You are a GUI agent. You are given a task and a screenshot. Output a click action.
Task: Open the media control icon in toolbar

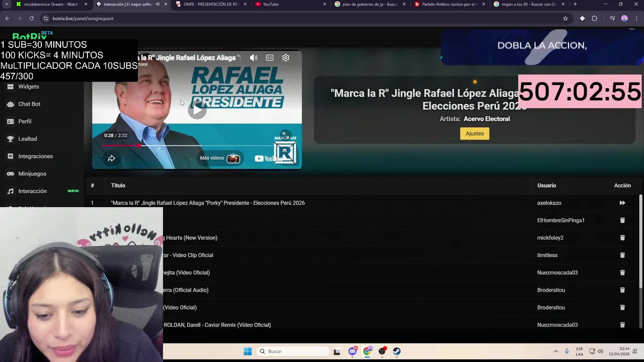point(612,18)
